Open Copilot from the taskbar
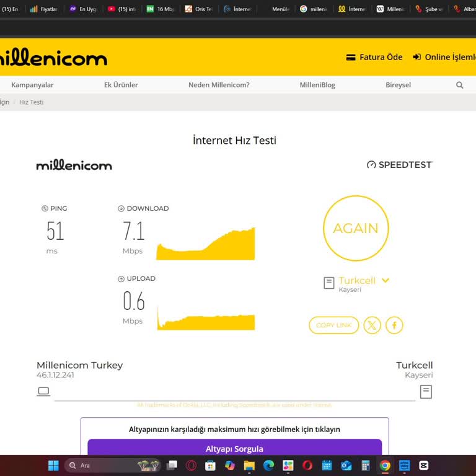Viewport: 476px width, 476px height. tap(230, 465)
